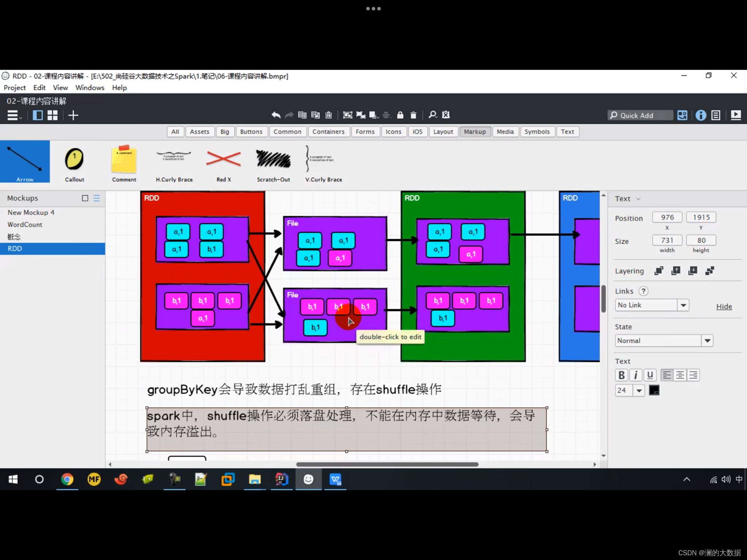
Task: Toggle italic text formatting
Action: (x=635, y=375)
